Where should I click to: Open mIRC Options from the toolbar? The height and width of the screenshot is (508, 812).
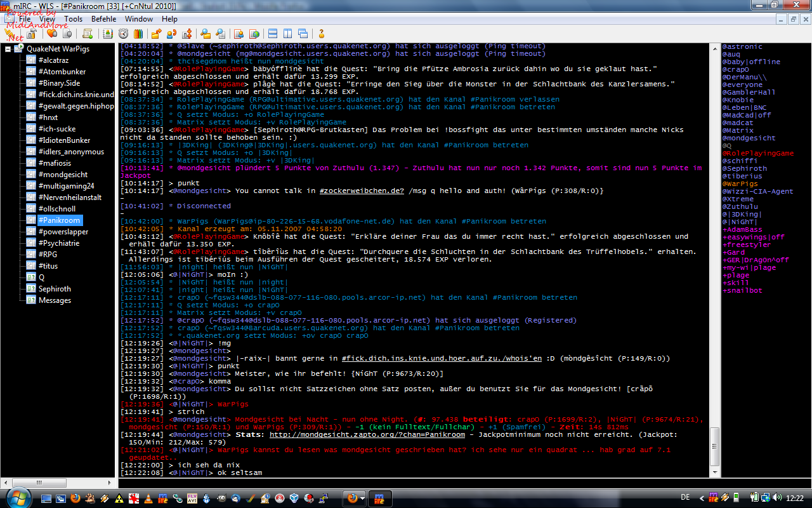point(31,34)
